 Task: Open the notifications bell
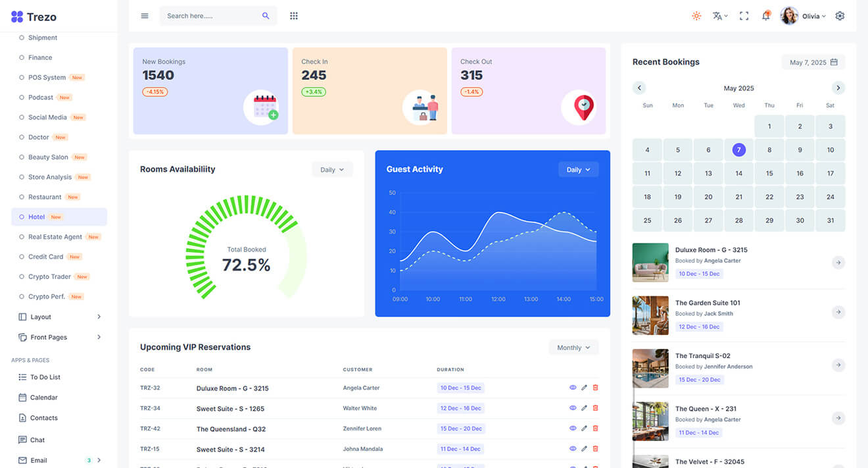[765, 16]
